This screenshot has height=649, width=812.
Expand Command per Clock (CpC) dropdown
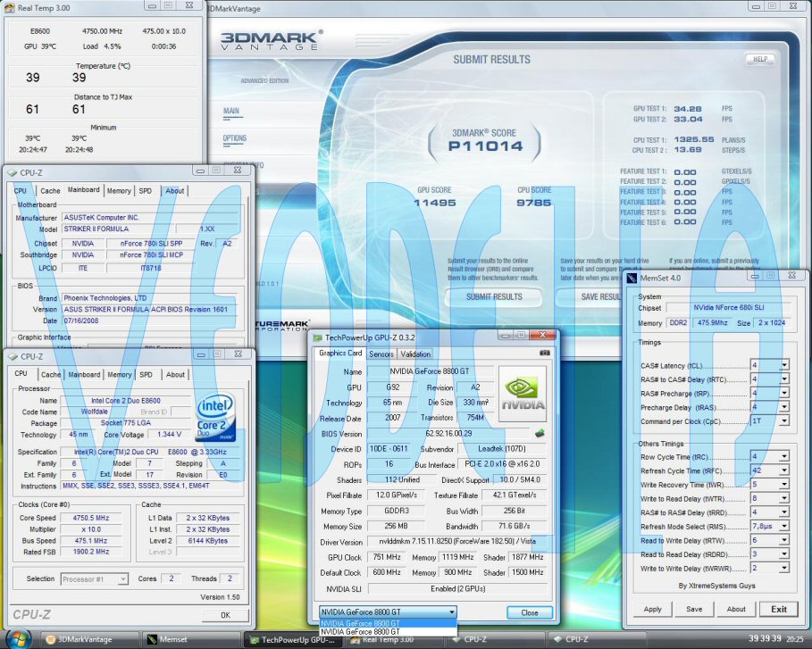click(784, 420)
